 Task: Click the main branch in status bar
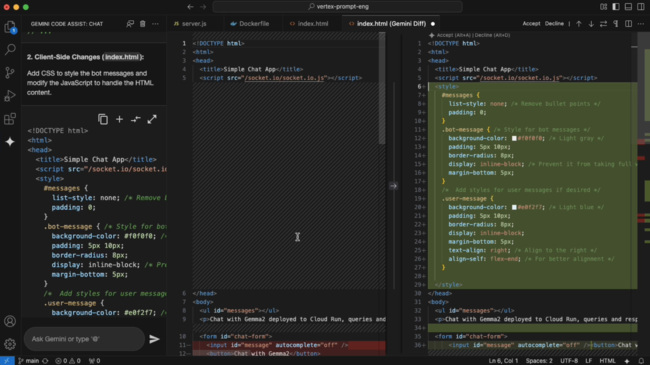(29, 361)
